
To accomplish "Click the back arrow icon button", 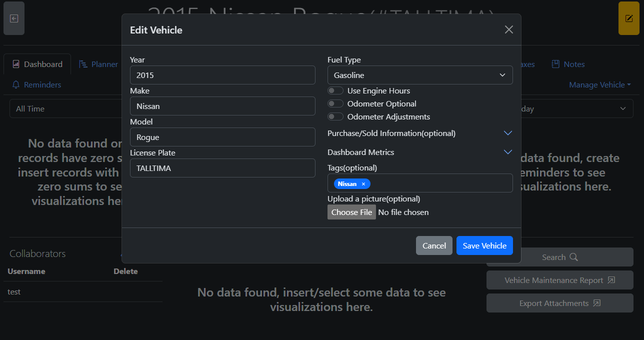I will tap(14, 18).
